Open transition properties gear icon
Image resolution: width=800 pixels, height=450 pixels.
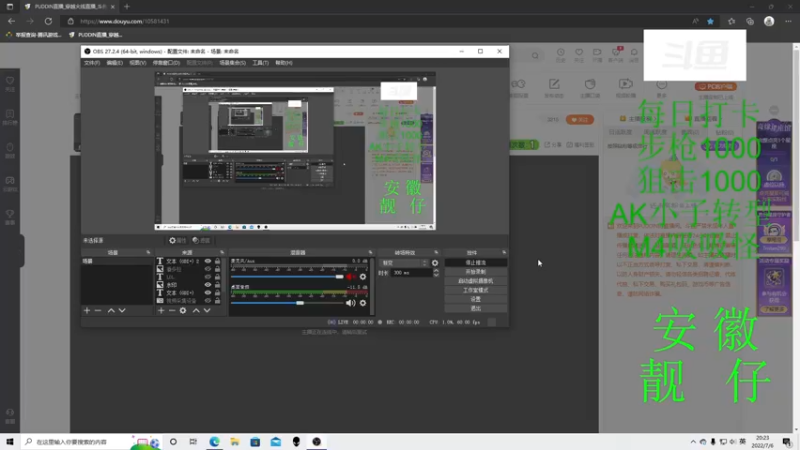click(x=435, y=263)
